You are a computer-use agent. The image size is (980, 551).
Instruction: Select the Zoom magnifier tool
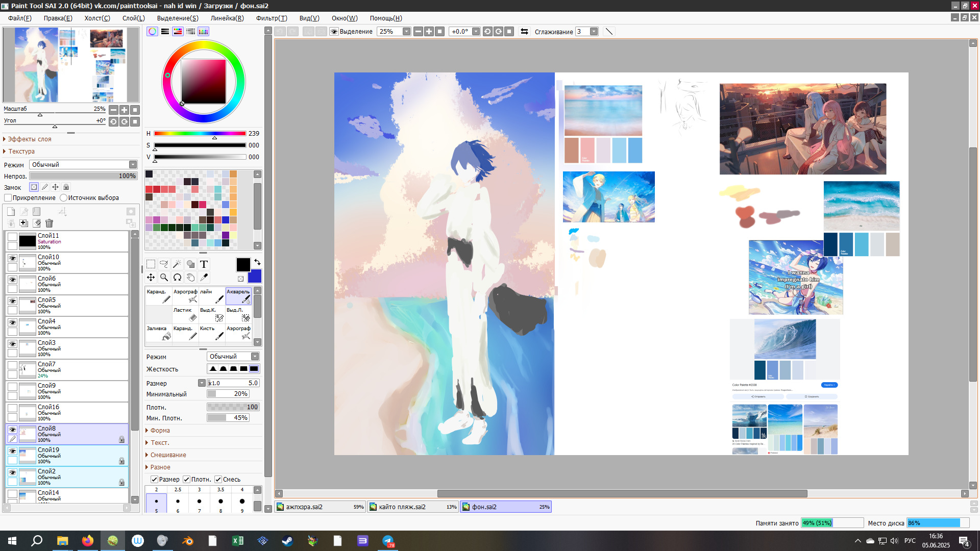tap(164, 277)
